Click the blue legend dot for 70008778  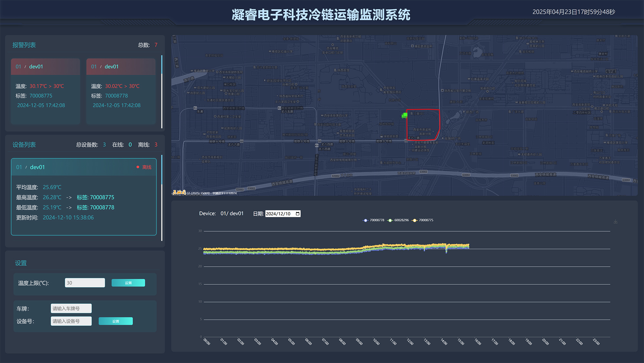coord(365,220)
